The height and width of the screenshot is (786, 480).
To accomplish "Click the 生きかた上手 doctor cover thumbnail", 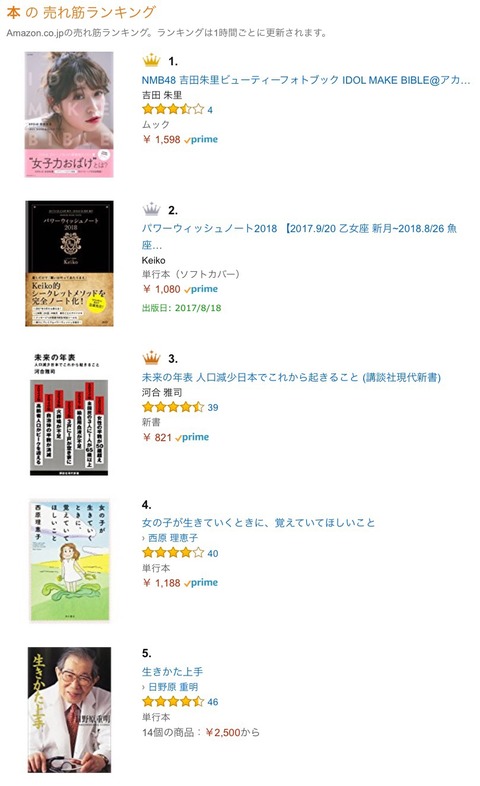I will (x=69, y=710).
